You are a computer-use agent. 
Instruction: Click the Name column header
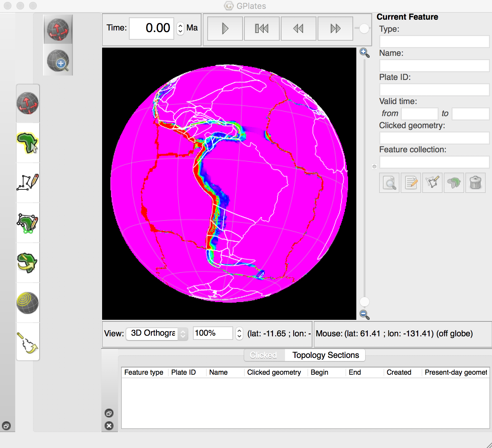tap(225, 372)
